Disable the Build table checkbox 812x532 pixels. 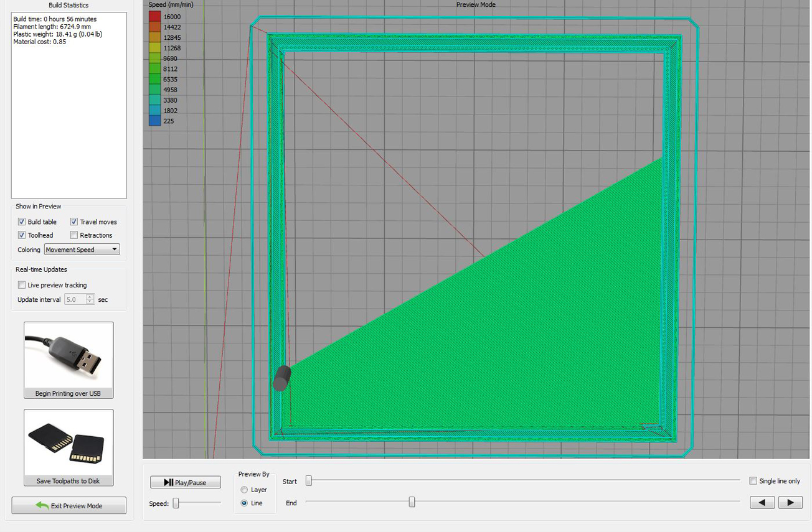[x=22, y=222]
